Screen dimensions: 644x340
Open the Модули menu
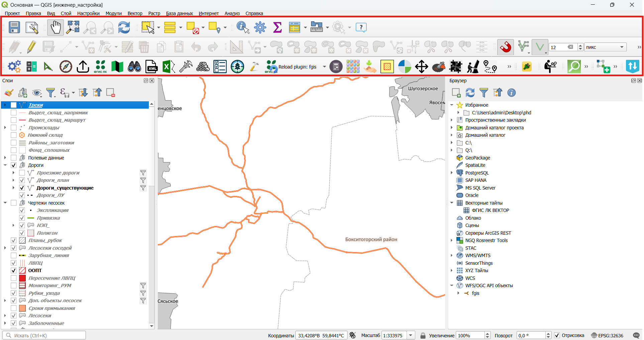113,13
